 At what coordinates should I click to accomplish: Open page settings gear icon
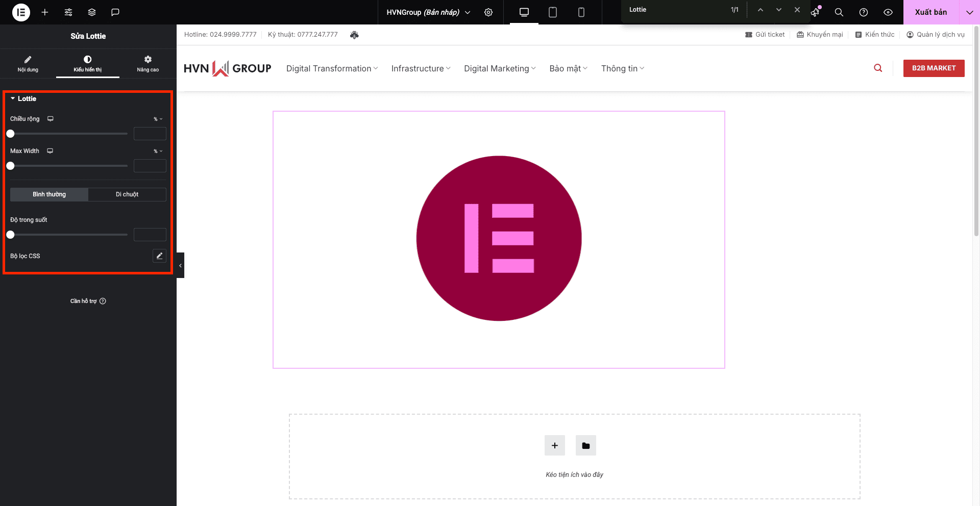(488, 12)
